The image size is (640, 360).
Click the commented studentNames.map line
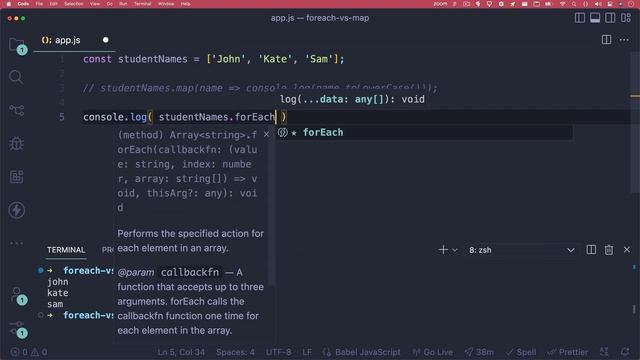[x=260, y=88]
